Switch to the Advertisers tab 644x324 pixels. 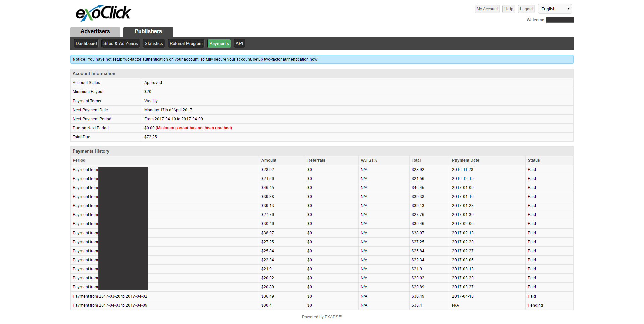pos(95,31)
